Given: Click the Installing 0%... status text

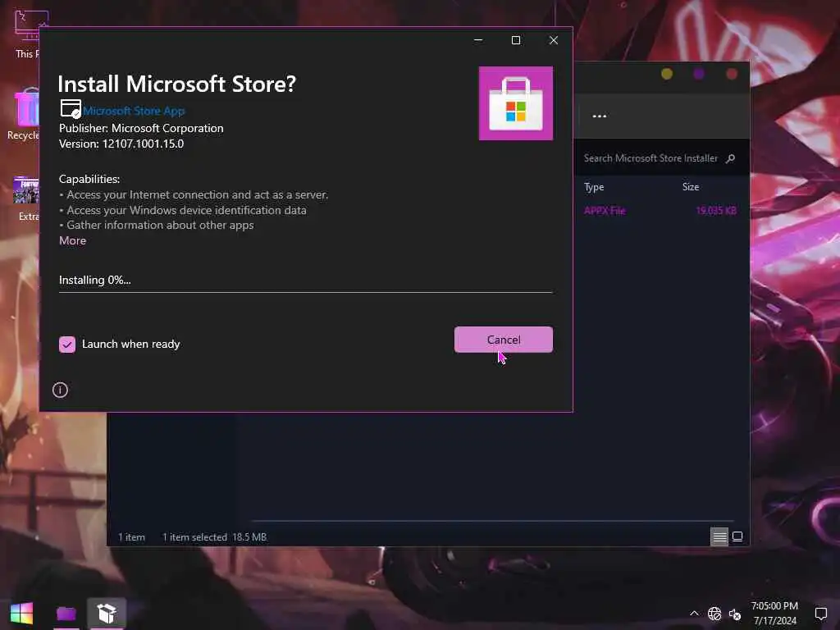Looking at the screenshot, I should pos(95,281).
